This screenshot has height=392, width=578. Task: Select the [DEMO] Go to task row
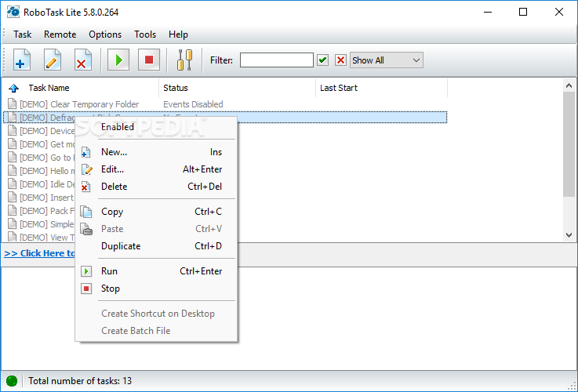click(42, 158)
